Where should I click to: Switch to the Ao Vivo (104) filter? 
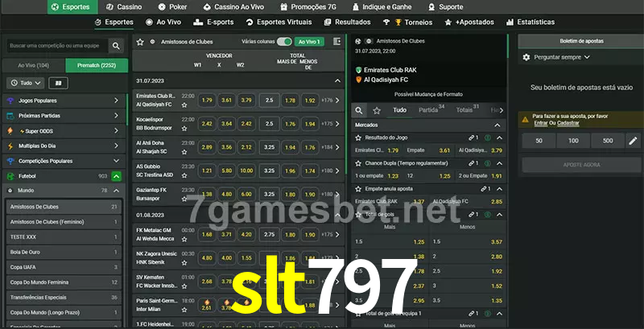pyautogui.click(x=33, y=65)
